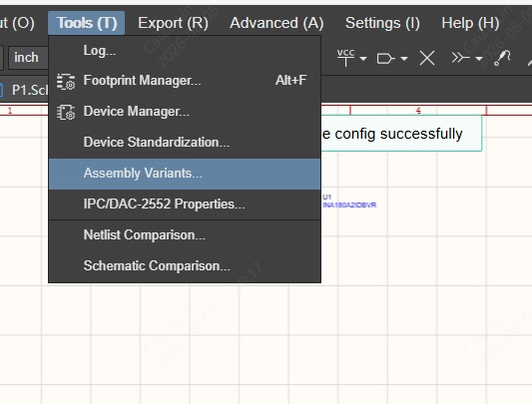This screenshot has height=404, width=532.
Task: Select Assembly Variants... menu item
Action: click(x=185, y=174)
